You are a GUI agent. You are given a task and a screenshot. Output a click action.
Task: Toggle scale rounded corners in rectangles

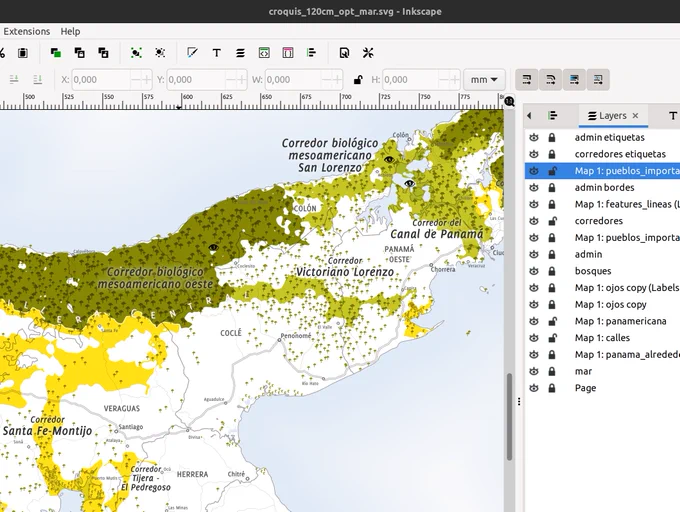pos(550,80)
